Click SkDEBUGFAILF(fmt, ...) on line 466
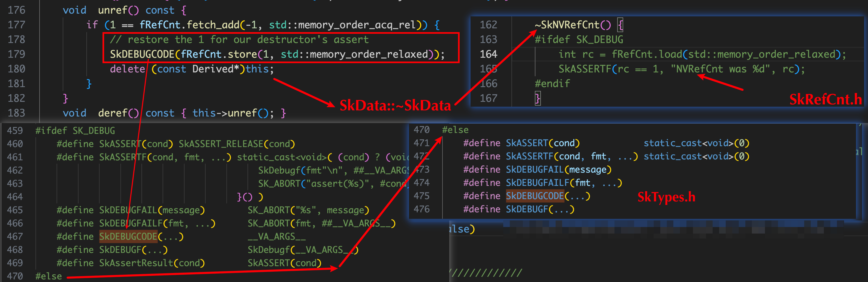The width and height of the screenshot is (868, 282). (157, 223)
